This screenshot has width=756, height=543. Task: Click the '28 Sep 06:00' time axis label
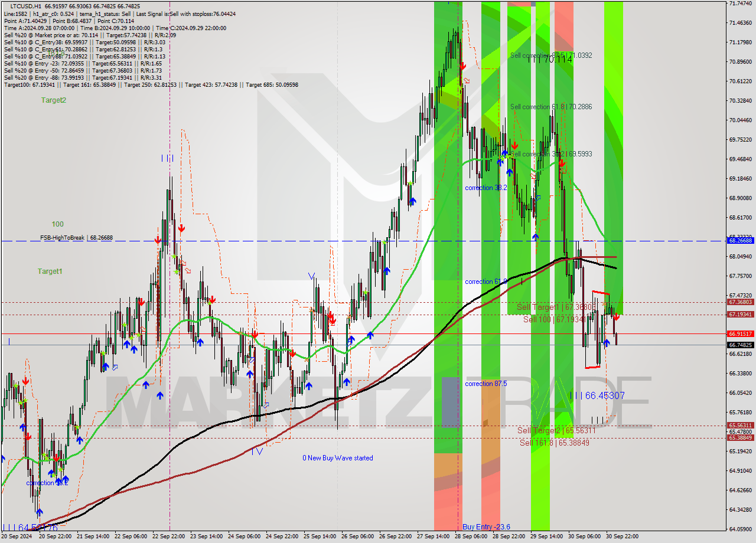[x=472, y=537]
